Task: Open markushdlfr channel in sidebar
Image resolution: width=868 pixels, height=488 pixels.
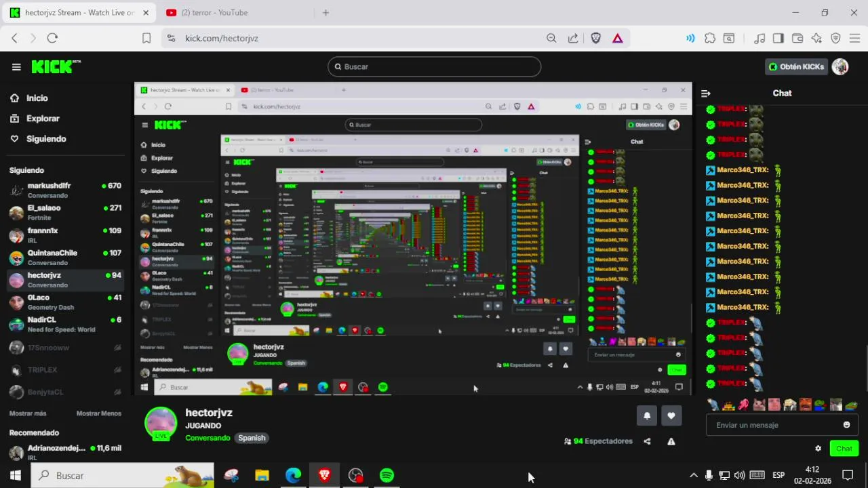Action: [x=65, y=190]
